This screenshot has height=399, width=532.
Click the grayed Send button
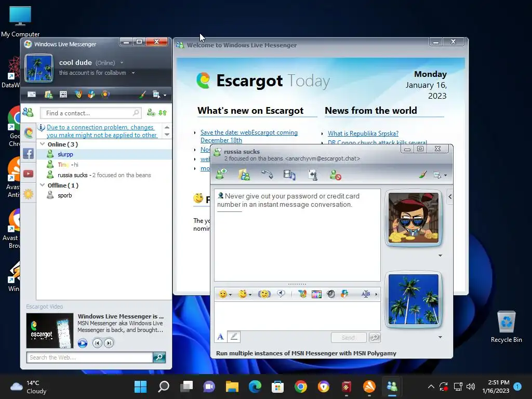349,338
